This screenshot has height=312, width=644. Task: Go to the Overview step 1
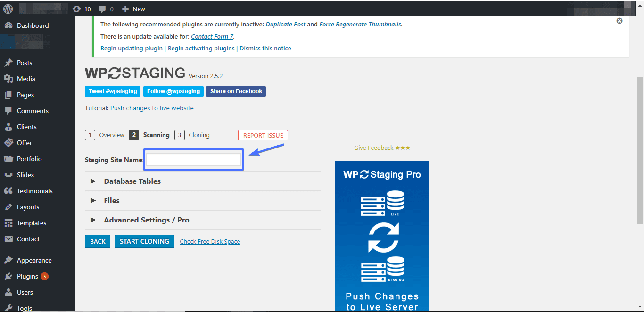pos(105,135)
